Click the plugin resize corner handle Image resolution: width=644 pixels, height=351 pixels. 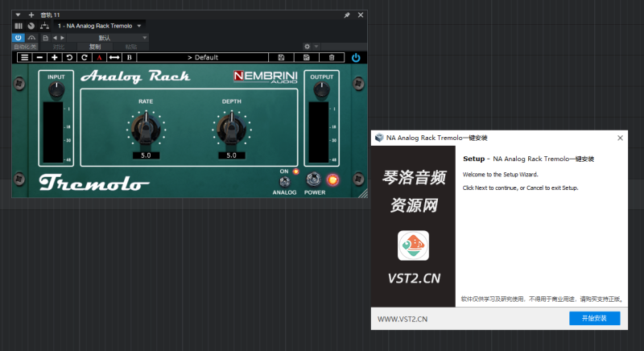pyautogui.click(x=363, y=193)
